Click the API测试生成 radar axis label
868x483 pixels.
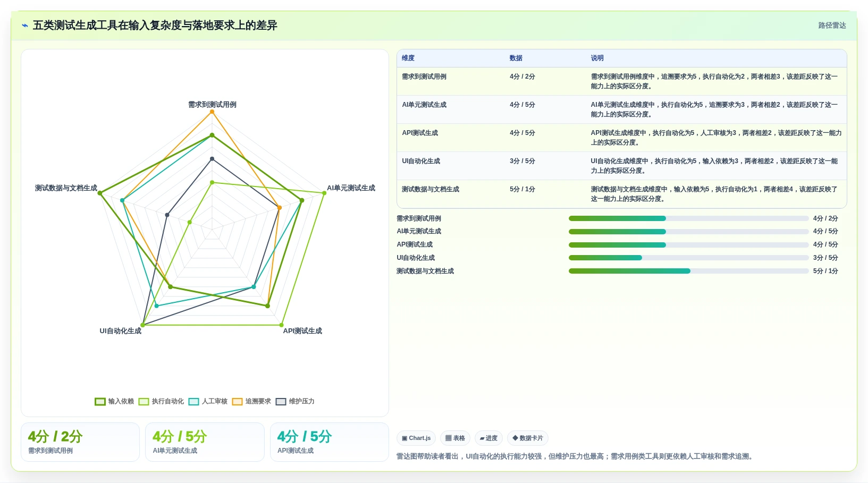tap(302, 331)
